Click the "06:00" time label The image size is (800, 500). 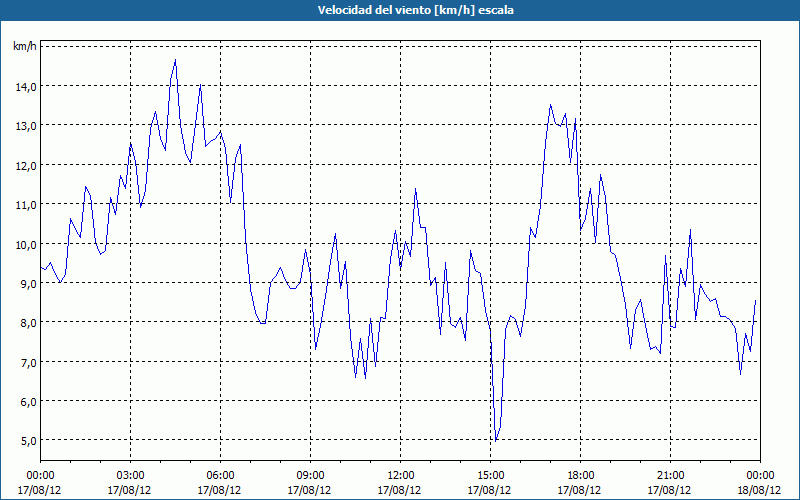tap(220, 476)
